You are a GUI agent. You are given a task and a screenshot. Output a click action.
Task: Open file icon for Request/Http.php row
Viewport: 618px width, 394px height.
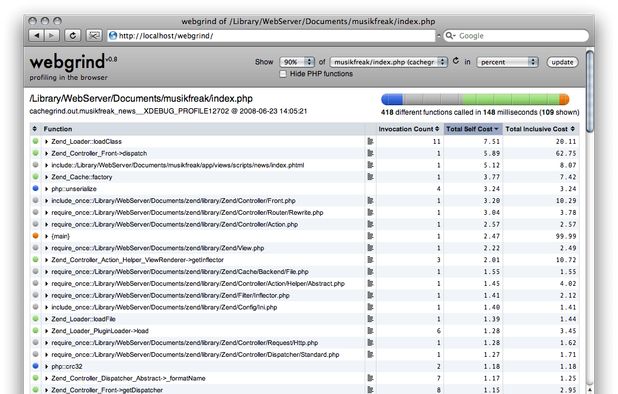pyautogui.click(x=370, y=343)
